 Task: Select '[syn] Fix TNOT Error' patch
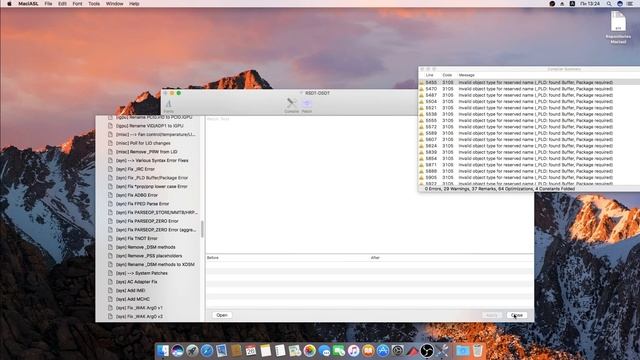(x=136, y=238)
